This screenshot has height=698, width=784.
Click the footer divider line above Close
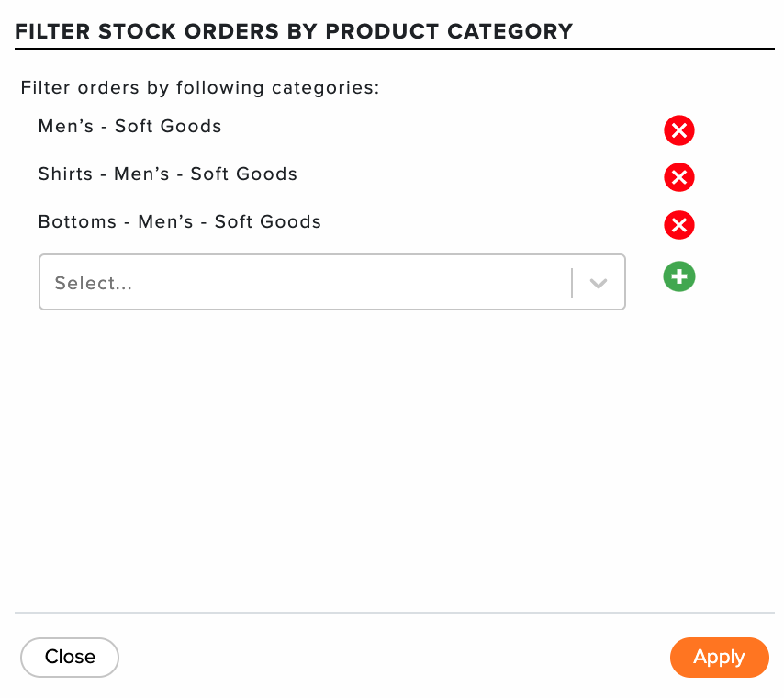395,612
